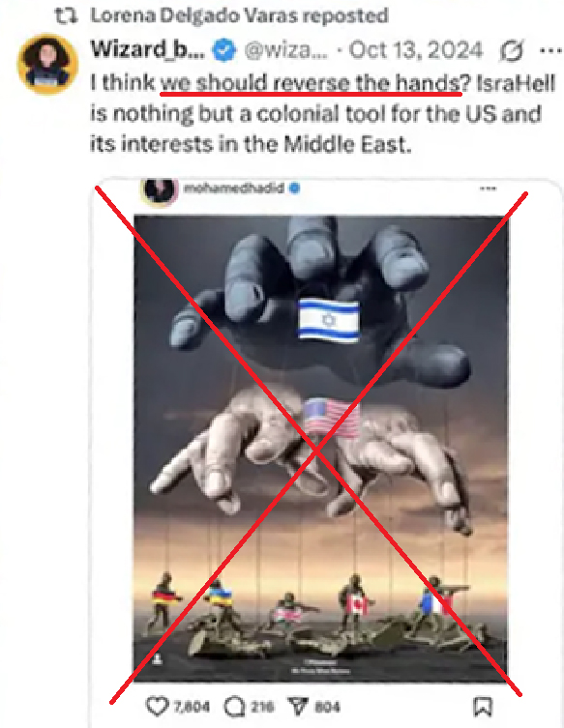
Task: Open the embedded post's three-dot options
Action: pyautogui.click(x=488, y=189)
